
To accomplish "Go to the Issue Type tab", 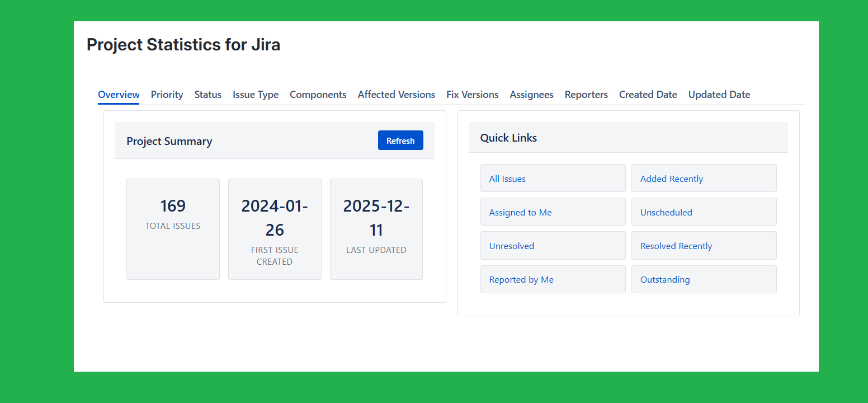I will pyautogui.click(x=256, y=95).
